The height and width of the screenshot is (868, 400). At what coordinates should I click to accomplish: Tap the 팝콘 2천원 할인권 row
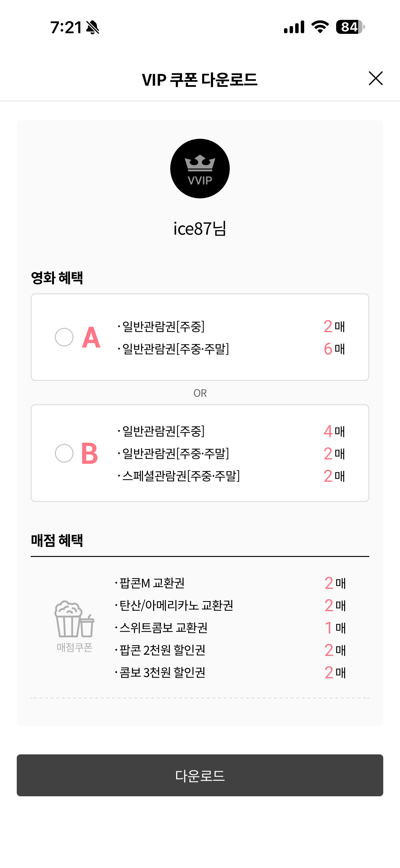(x=162, y=650)
